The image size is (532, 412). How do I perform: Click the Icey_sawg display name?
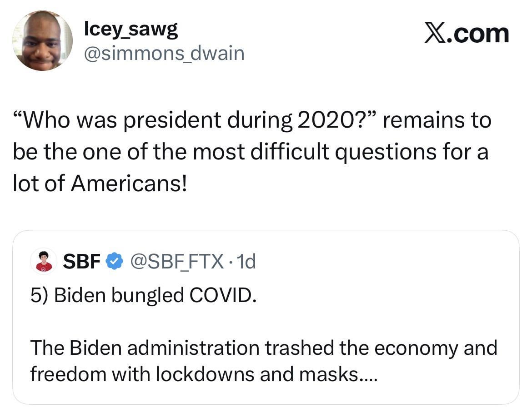click(131, 30)
